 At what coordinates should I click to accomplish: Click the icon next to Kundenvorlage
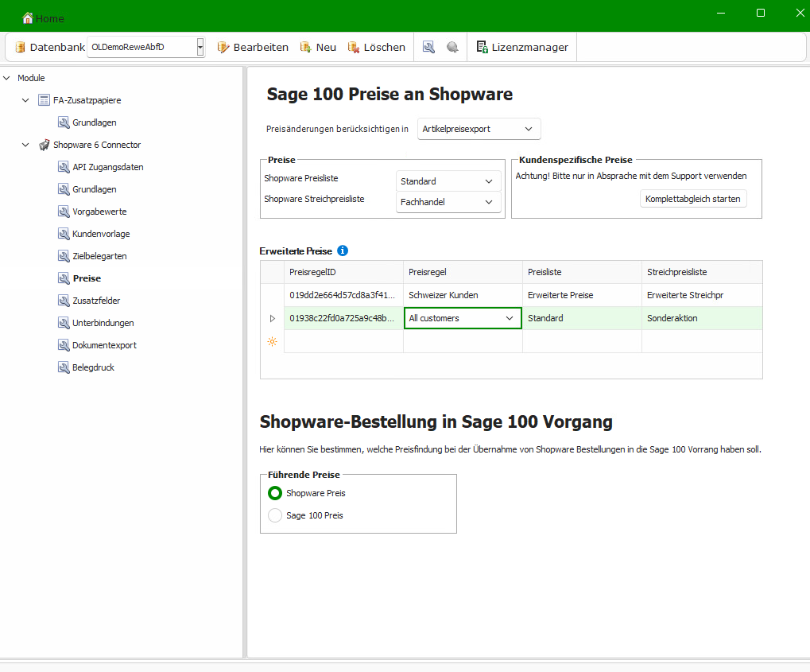point(64,234)
